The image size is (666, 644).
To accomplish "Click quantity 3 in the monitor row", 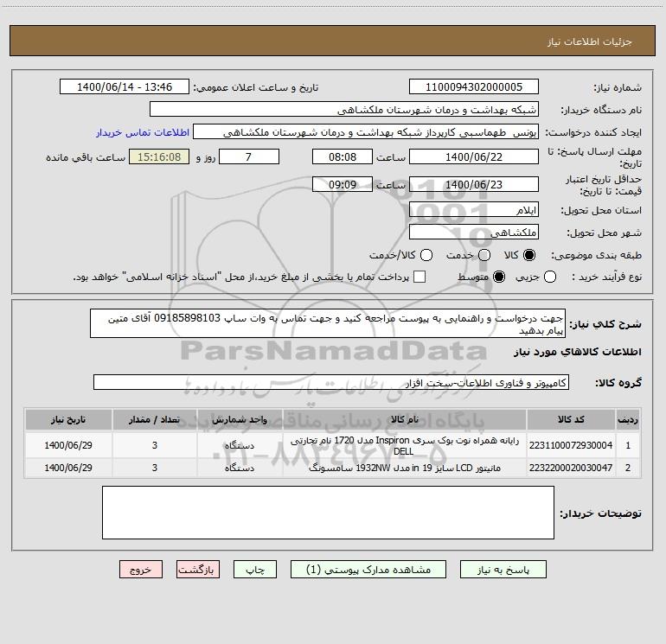I will pos(155,468).
